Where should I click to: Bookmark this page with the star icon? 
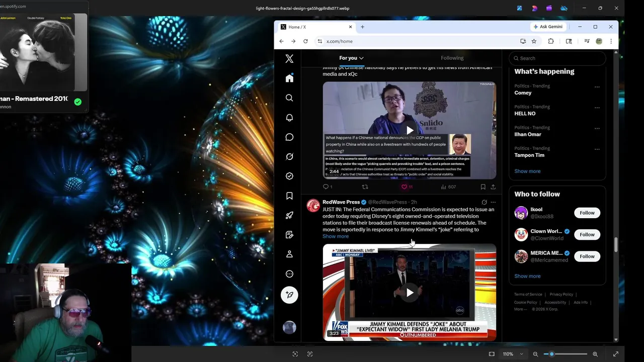point(534,41)
